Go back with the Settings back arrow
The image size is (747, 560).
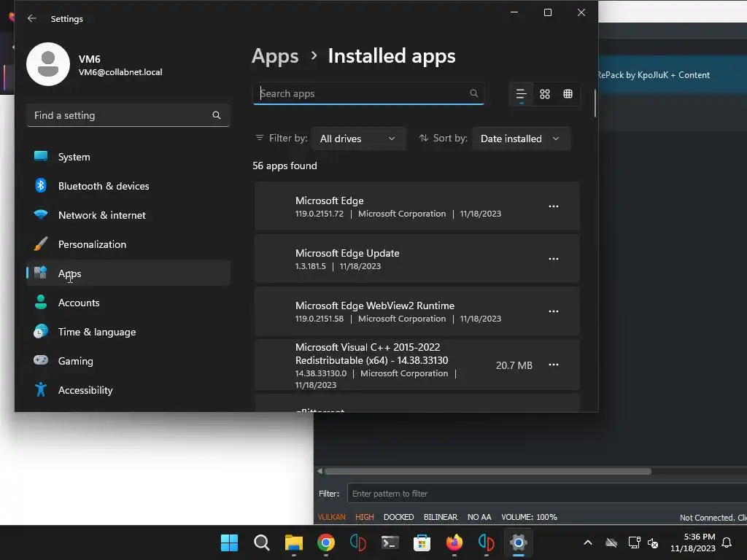point(32,18)
